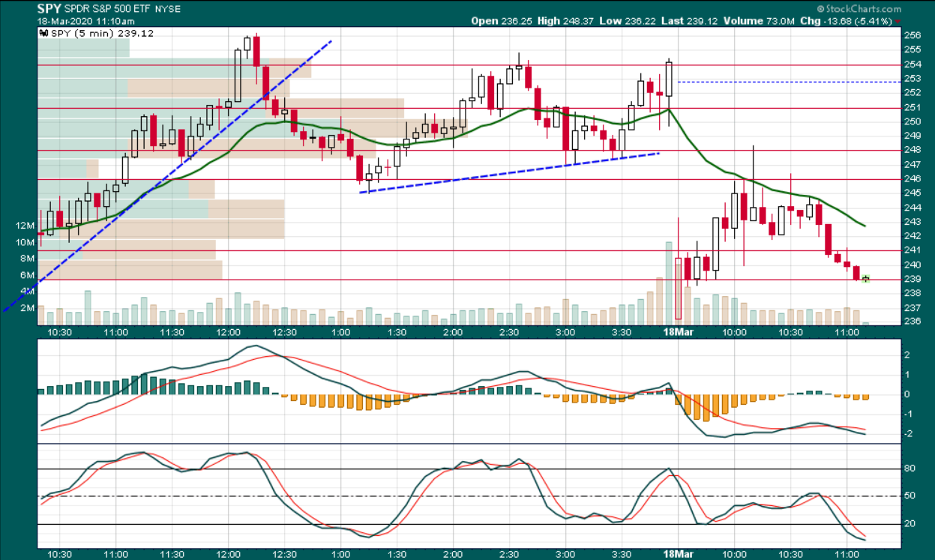Click the 50 label on the stochastic scale

click(x=909, y=496)
